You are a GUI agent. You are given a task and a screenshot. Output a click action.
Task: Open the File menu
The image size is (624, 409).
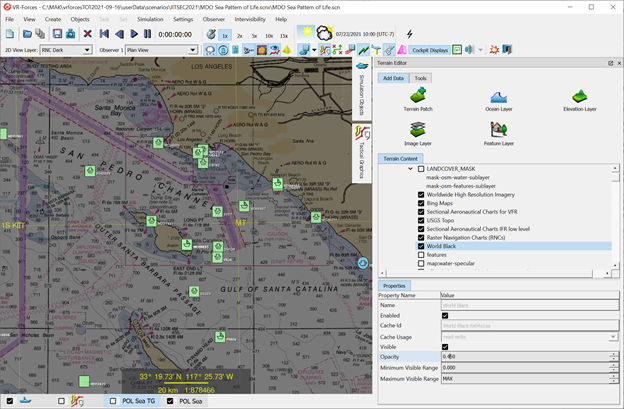coord(10,19)
